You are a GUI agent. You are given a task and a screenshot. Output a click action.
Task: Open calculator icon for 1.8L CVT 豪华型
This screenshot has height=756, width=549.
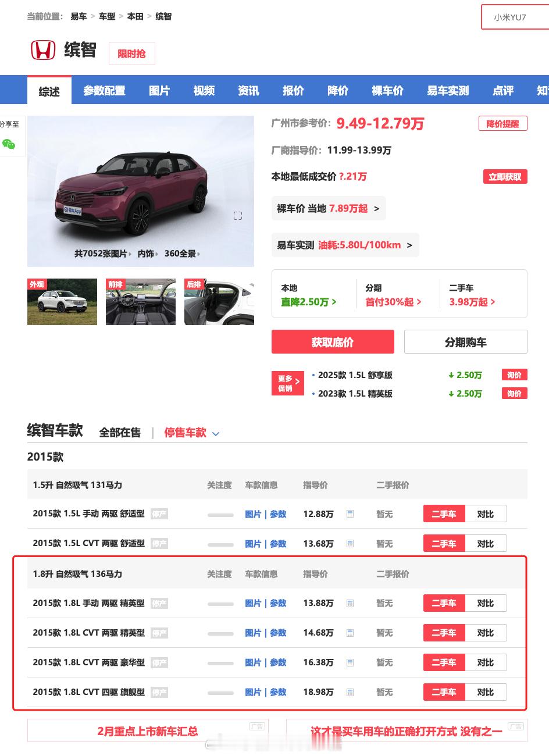pos(350,663)
